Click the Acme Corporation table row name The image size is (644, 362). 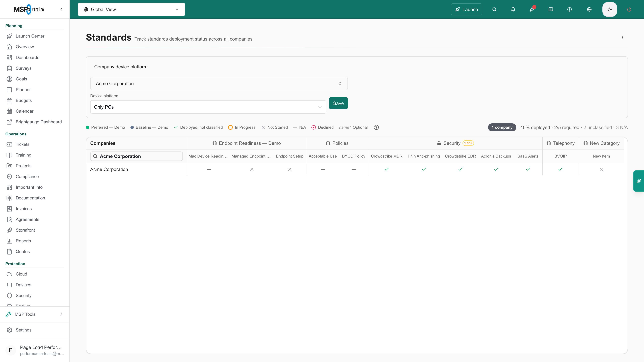109,169
